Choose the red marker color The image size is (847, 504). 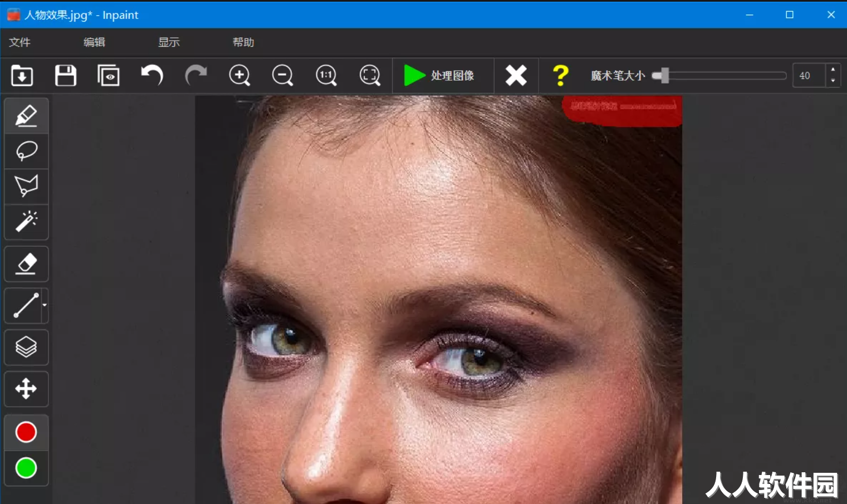coord(26,432)
